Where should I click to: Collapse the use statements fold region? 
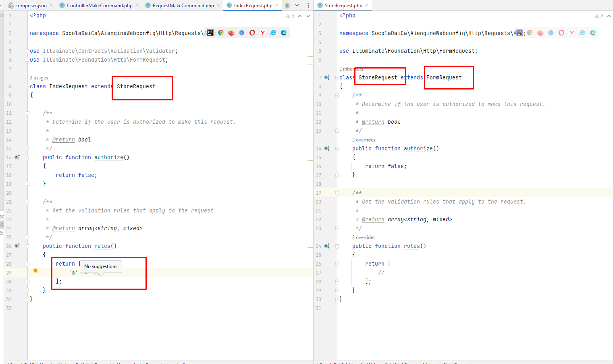[x=27, y=51]
